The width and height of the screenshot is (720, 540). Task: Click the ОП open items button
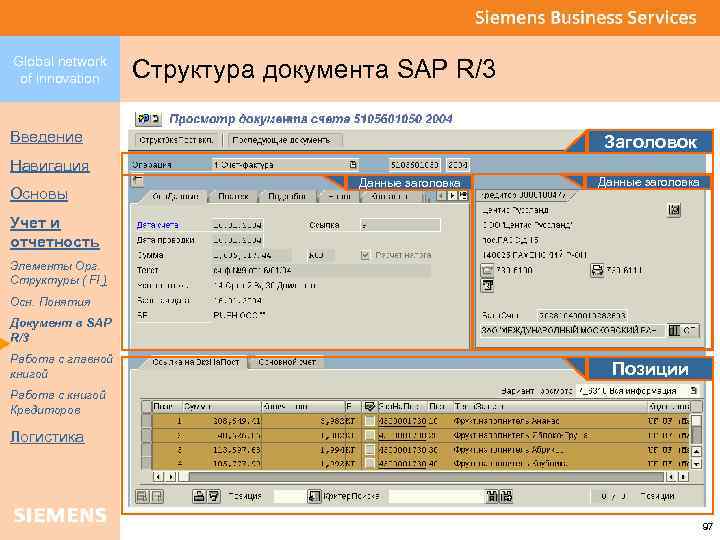click(683, 330)
